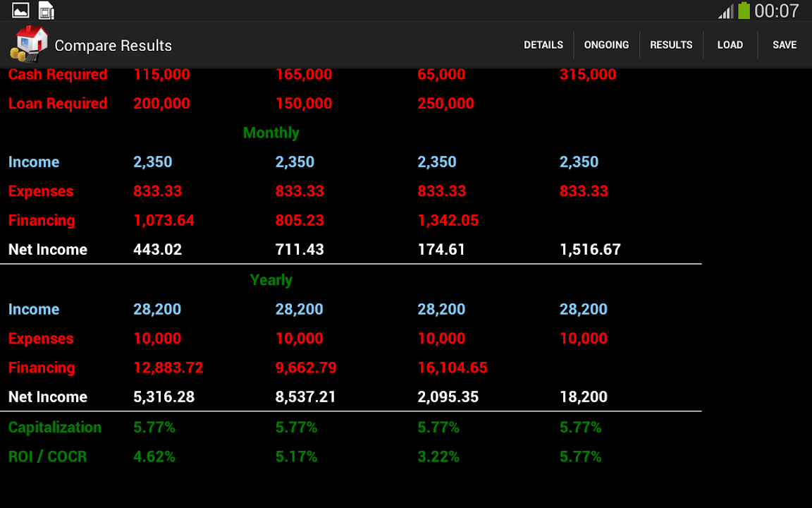Tap the Compare Results title

tap(113, 45)
